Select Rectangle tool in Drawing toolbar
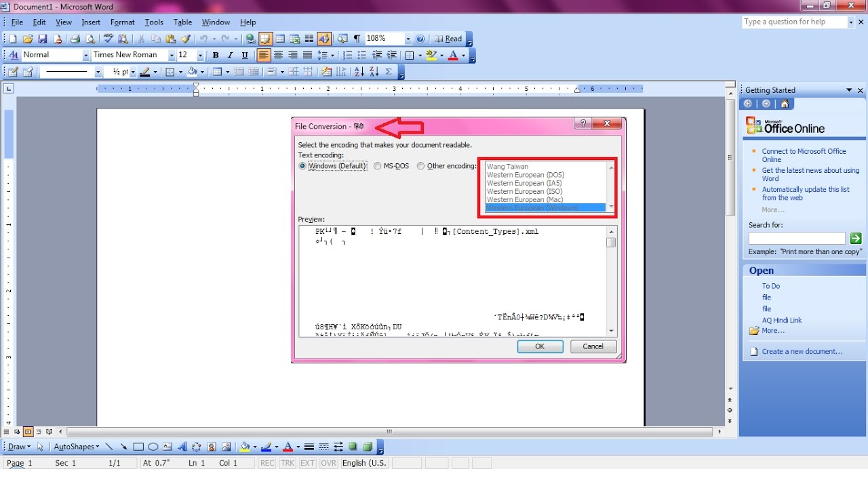The height and width of the screenshot is (488, 868). coord(138,447)
